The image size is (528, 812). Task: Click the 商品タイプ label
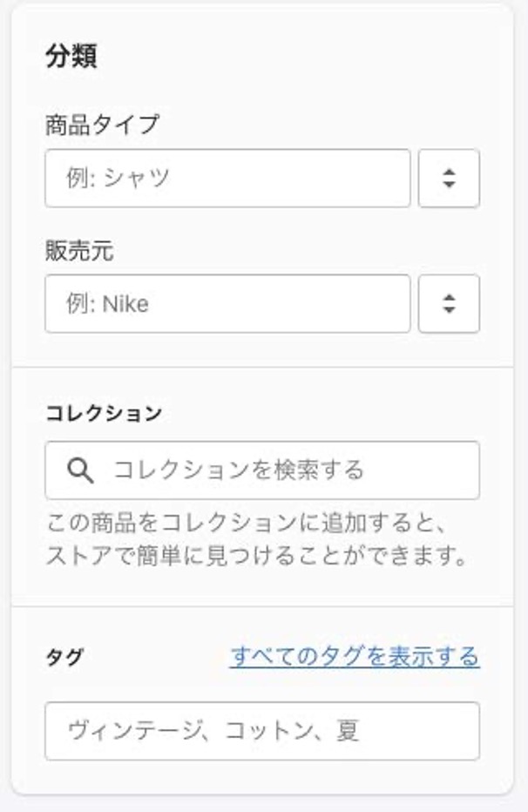pyautogui.click(x=102, y=125)
